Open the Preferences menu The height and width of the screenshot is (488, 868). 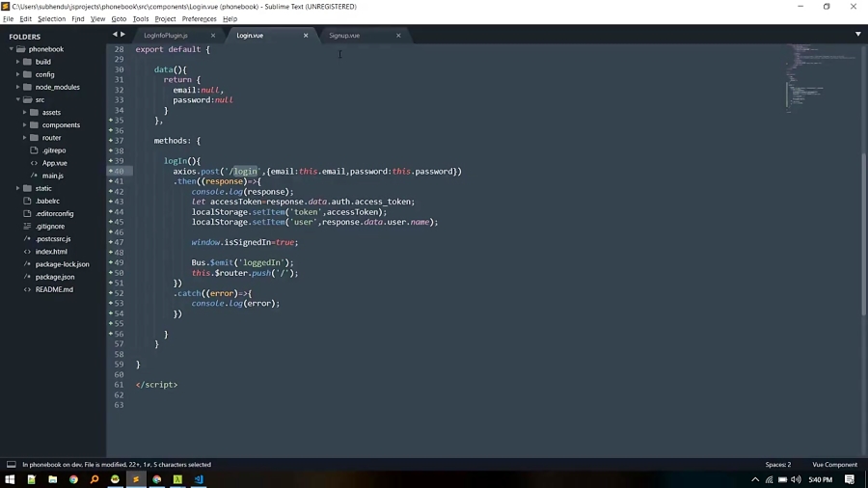click(199, 19)
